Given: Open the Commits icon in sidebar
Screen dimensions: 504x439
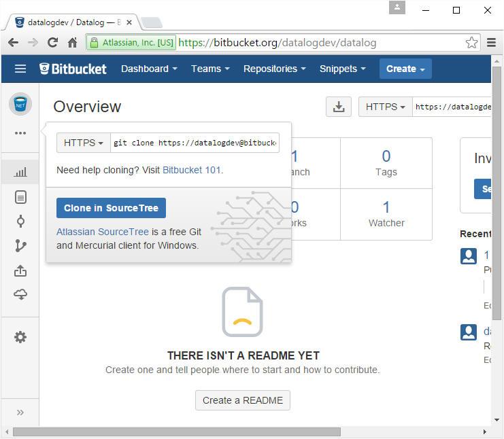Looking at the screenshot, I should [x=20, y=222].
